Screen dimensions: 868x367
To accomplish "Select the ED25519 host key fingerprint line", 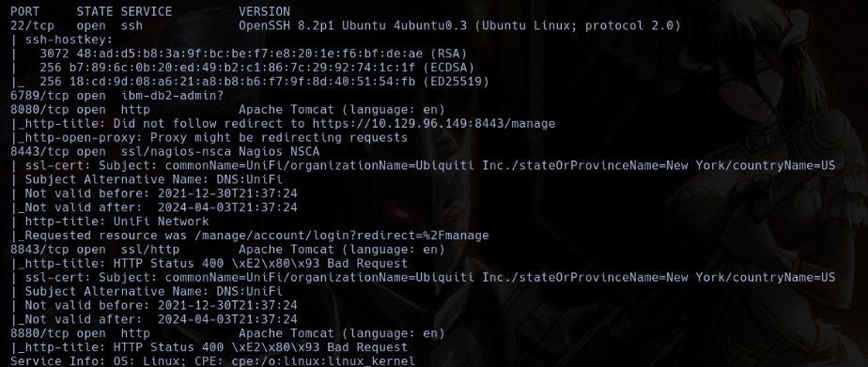I will (250, 82).
